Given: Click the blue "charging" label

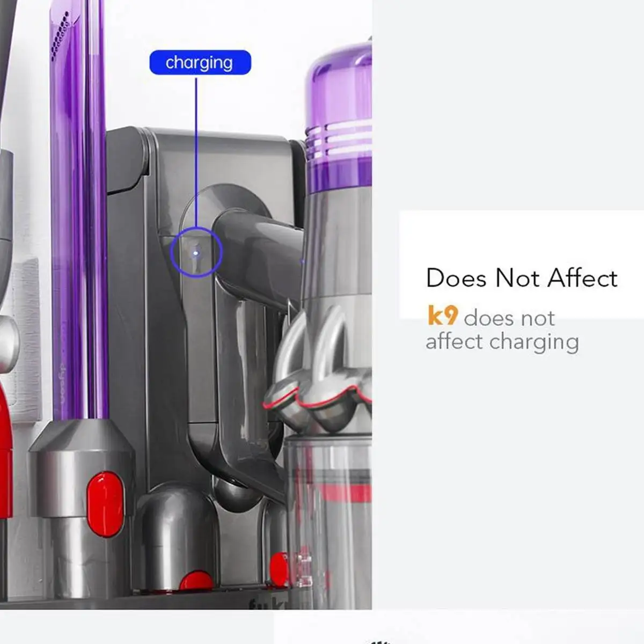Looking at the screenshot, I should pos(200,62).
